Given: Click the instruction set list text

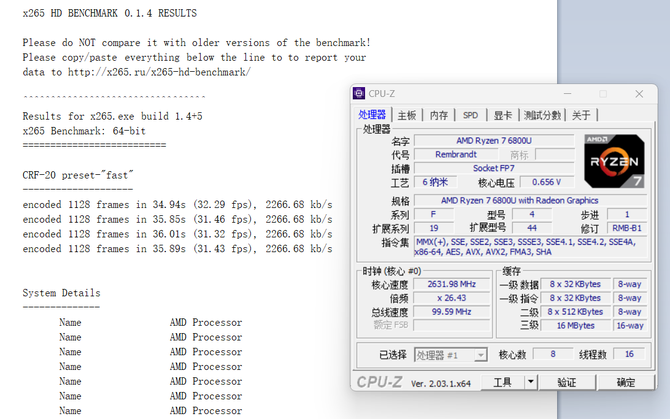Looking at the screenshot, I should click(x=531, y=247).
